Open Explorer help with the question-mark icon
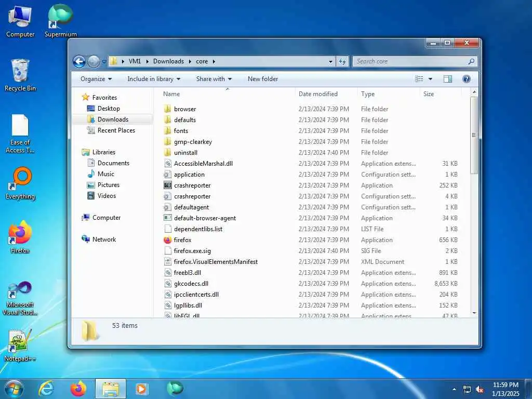 pyautogui.click(x=467, y=79)
